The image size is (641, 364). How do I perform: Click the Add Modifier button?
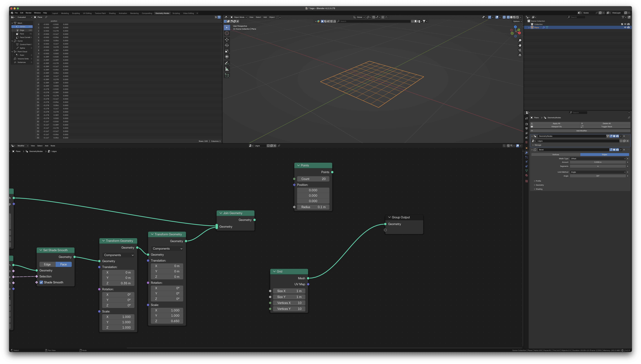point(580,131)
